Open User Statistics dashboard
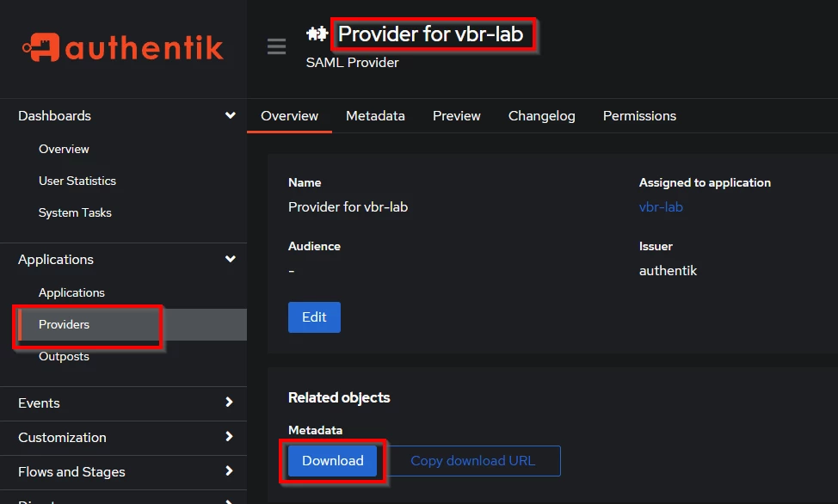The height and width of the screenshot is (504, 838). tap(77, 181)
